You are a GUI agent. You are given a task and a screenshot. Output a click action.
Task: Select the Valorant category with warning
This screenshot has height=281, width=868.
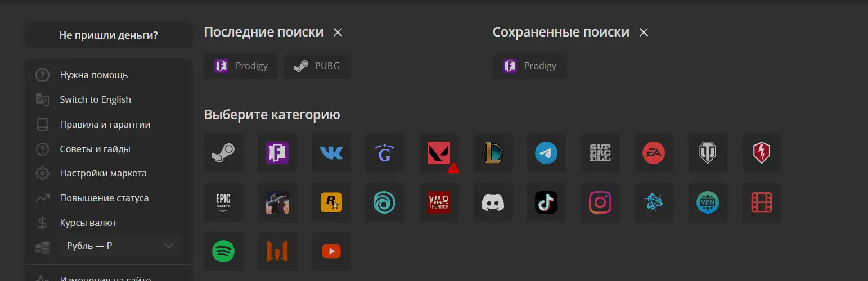click(x=439, y=153)
